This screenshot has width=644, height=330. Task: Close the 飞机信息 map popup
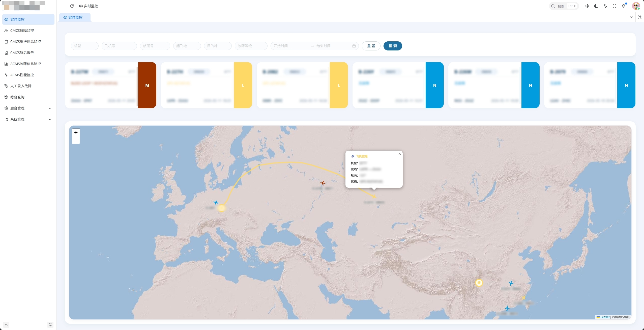[x=400, y=154]
